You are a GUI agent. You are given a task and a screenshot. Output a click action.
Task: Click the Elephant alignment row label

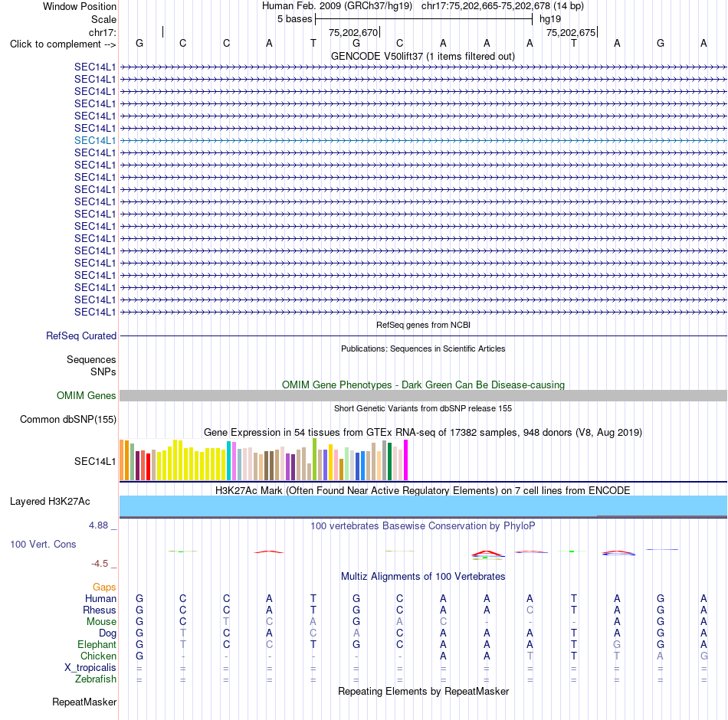pos(97,644)
